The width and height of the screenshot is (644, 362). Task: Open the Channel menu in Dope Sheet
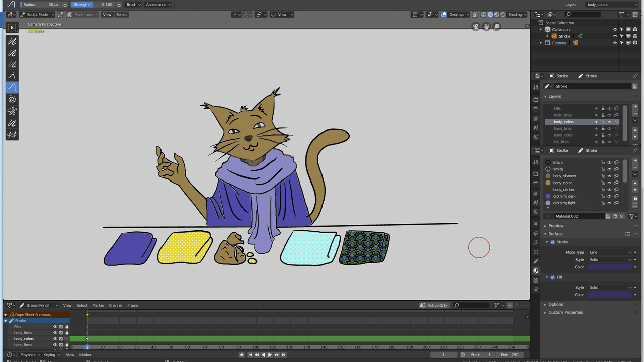click(x=115, y=305)
